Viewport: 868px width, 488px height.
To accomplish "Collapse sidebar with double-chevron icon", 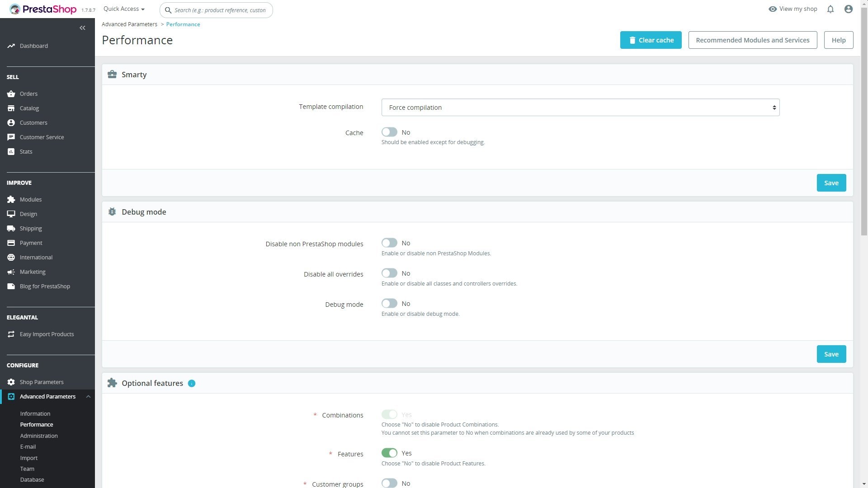I will (x=82, y=28).
